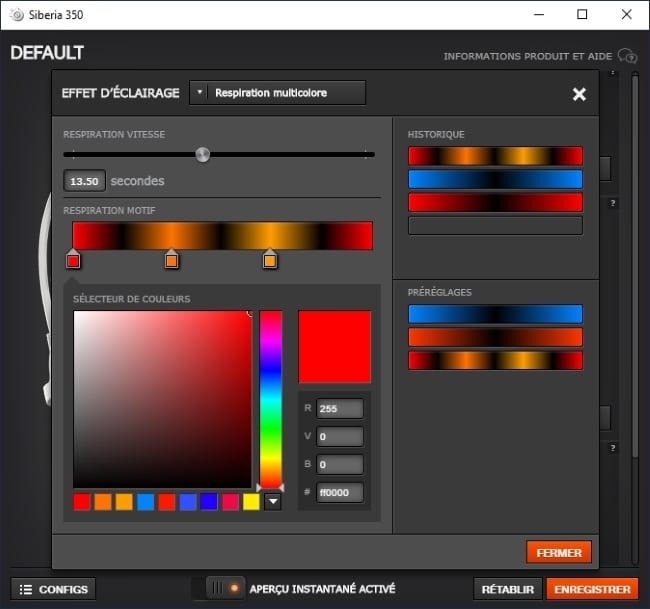Load the red gradient from Historique
This screenshot has height=609, width=650.
[495, 202]
